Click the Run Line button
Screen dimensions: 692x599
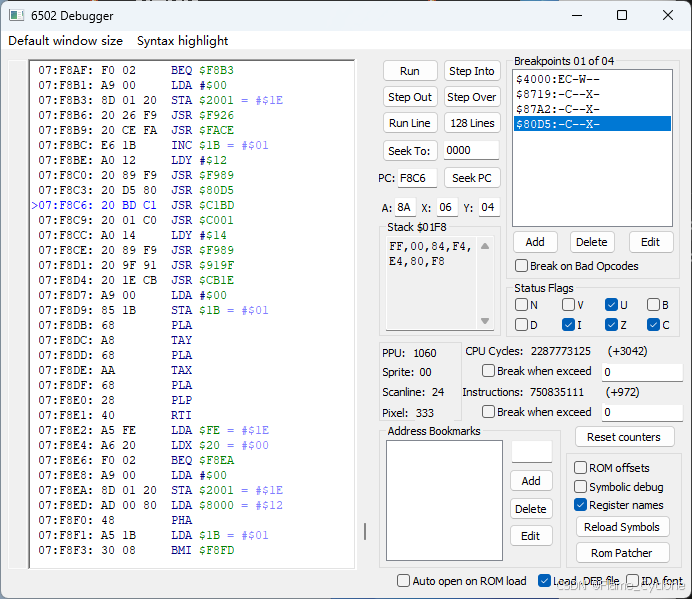pyautogui.click(x=410, y=123)
